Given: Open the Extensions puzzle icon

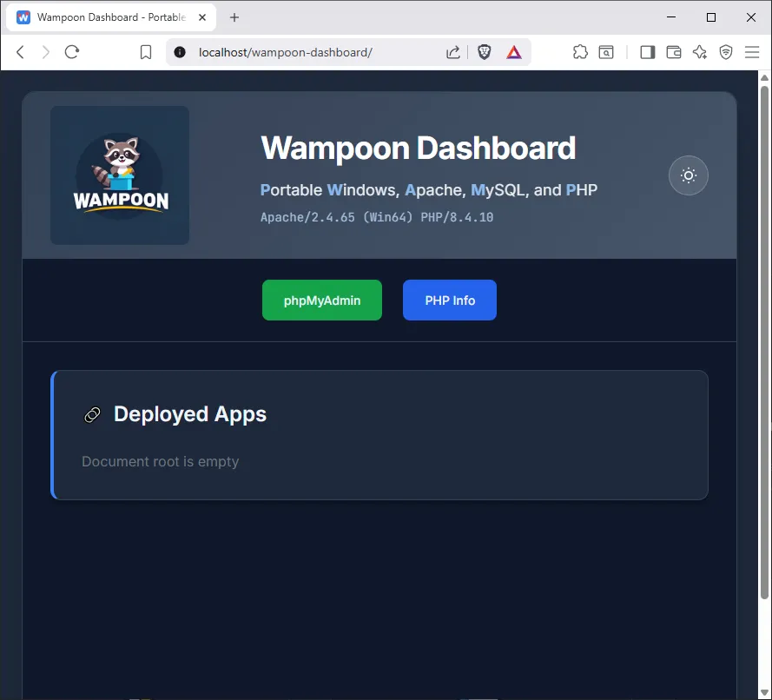Looking at the screenshot, I should click(x=580, y=52).
